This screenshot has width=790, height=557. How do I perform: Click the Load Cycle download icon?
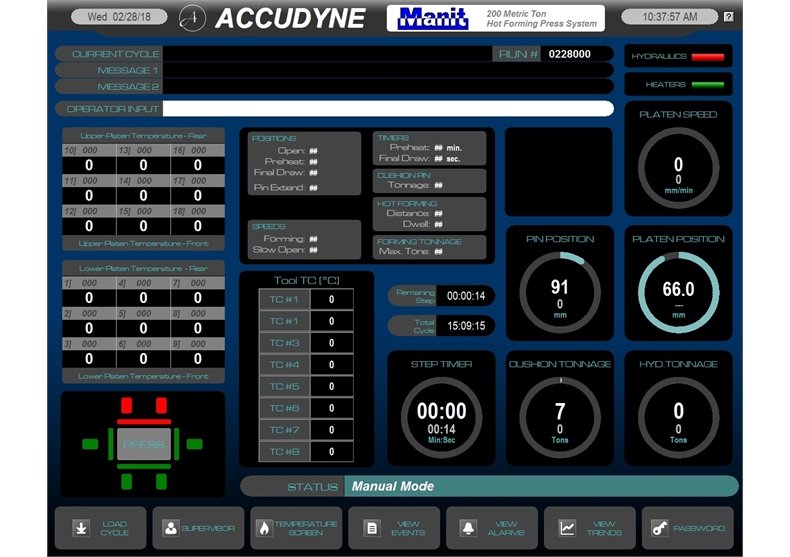80,528
